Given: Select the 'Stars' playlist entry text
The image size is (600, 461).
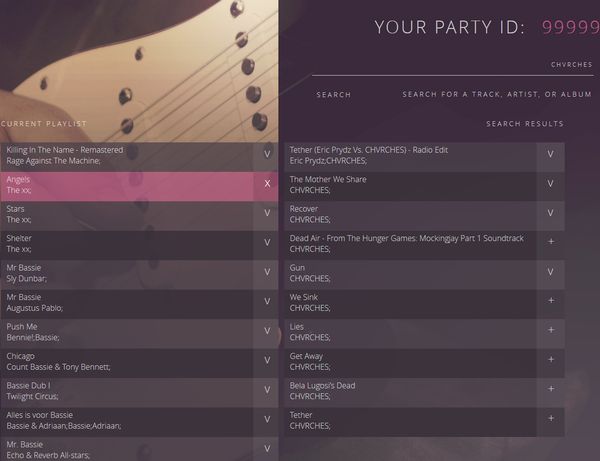Looking at the screenshot, I should click(15, 209).
